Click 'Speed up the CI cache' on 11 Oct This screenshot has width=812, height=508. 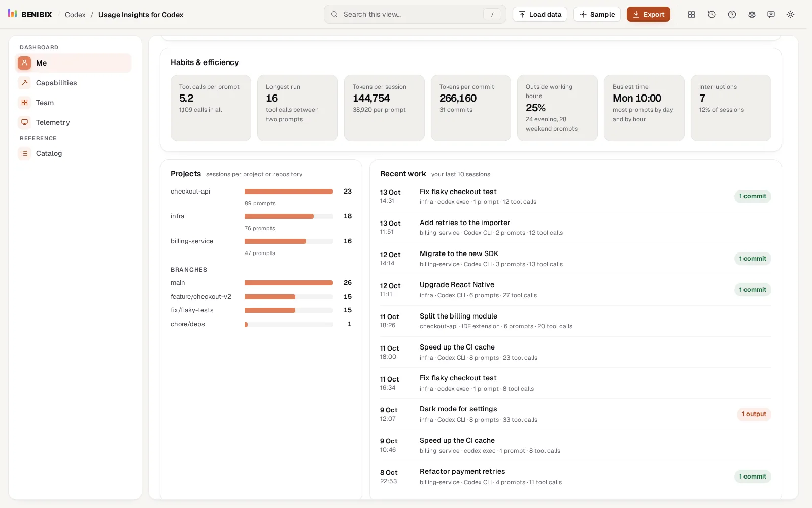point(457,347)
